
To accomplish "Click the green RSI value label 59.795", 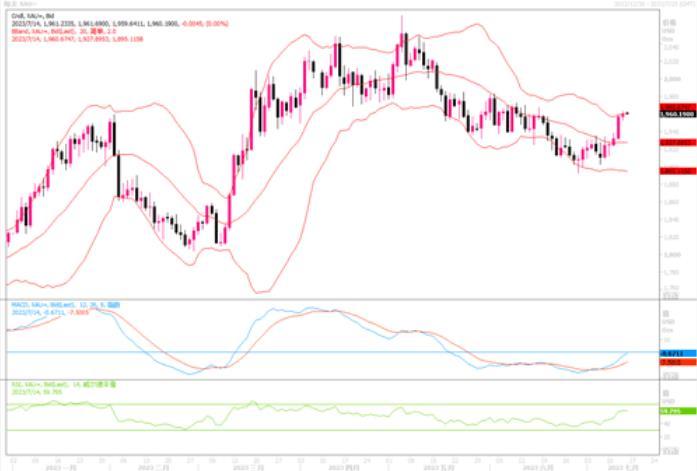I will (675, 410).
